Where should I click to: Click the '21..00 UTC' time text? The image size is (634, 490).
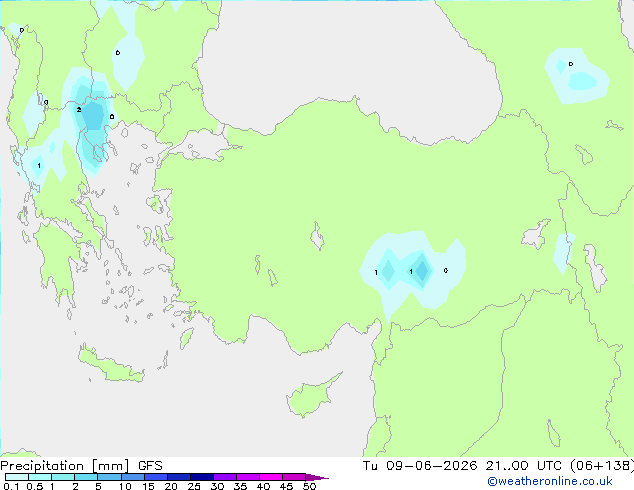(524, 466)
